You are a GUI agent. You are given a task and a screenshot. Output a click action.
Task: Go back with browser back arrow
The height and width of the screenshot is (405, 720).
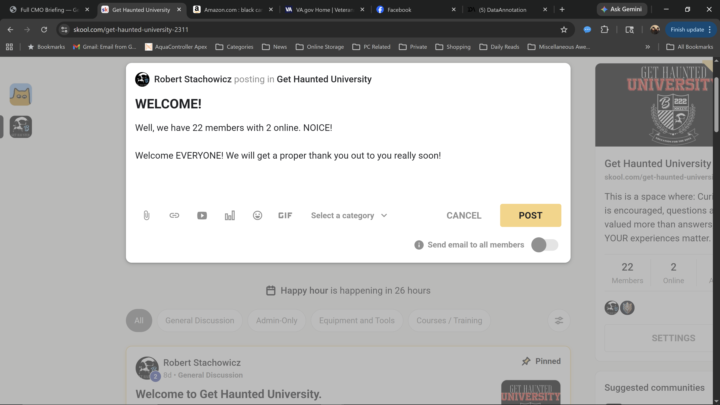coord(10,29)
